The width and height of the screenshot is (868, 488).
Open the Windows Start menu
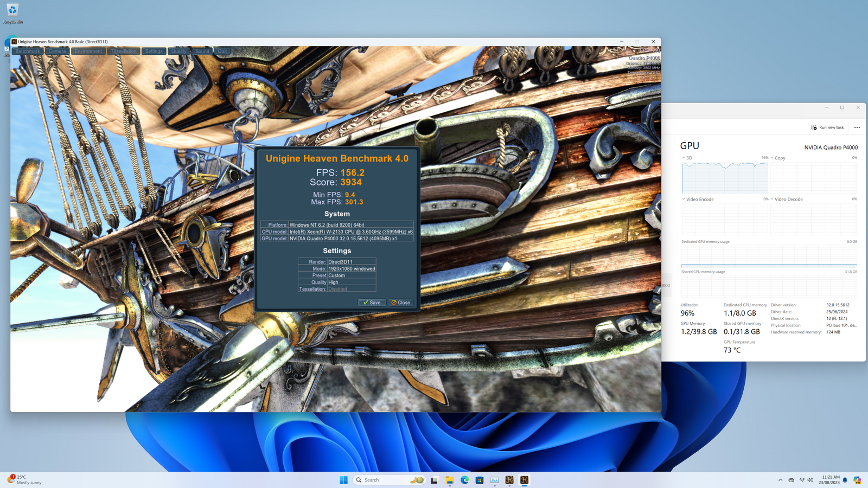pyautogui.click(x=343, y=480)
